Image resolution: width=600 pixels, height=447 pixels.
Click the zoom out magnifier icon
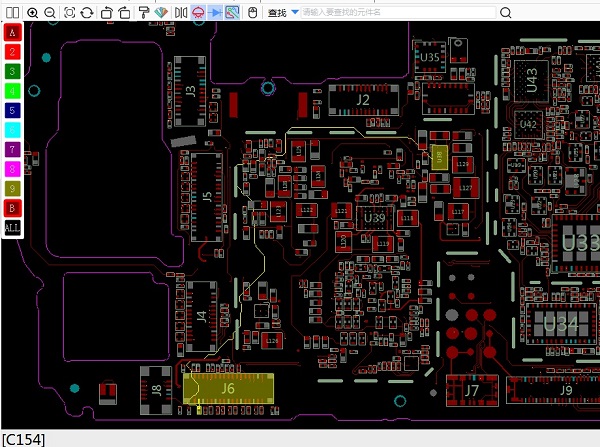coord(48,13)
